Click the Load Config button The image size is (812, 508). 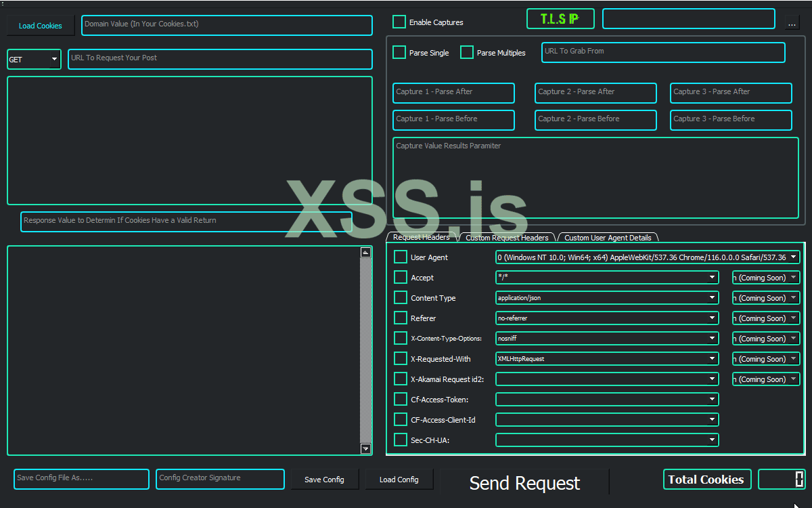399,480
